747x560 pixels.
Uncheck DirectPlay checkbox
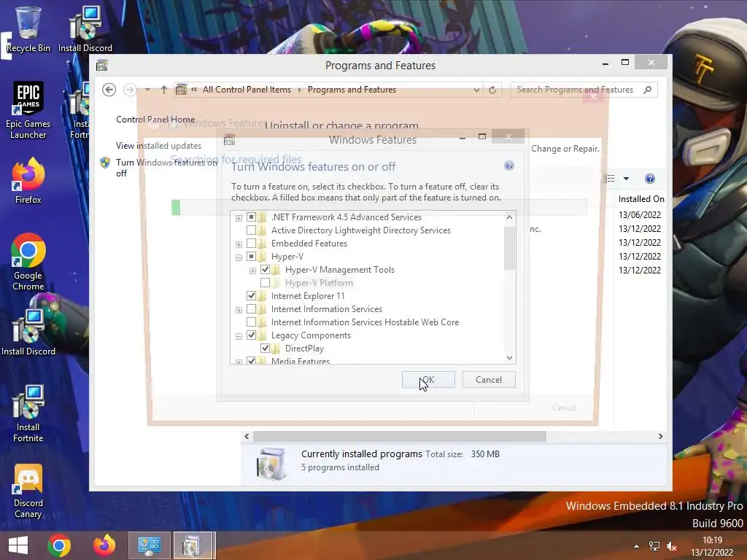(266, 348)
